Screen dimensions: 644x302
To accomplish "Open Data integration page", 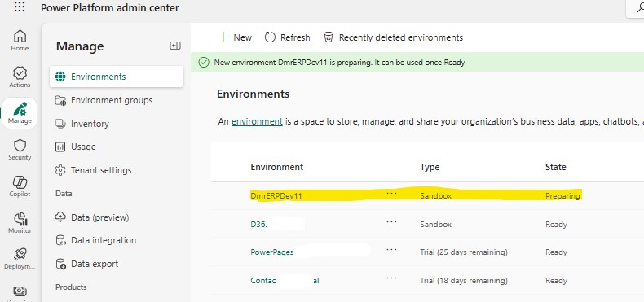I will pyautogui.click(x=95, y=240).
